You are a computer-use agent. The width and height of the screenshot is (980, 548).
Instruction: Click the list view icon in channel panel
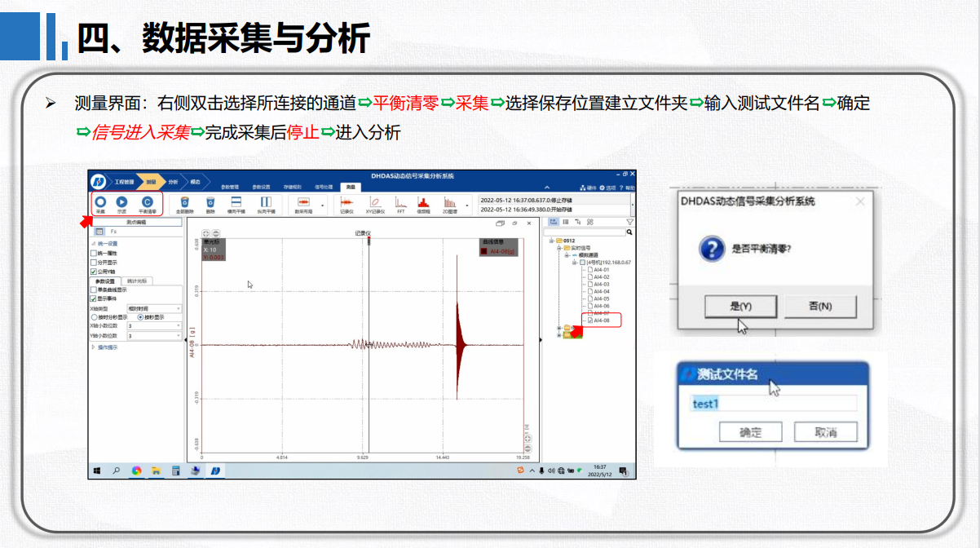565,222
